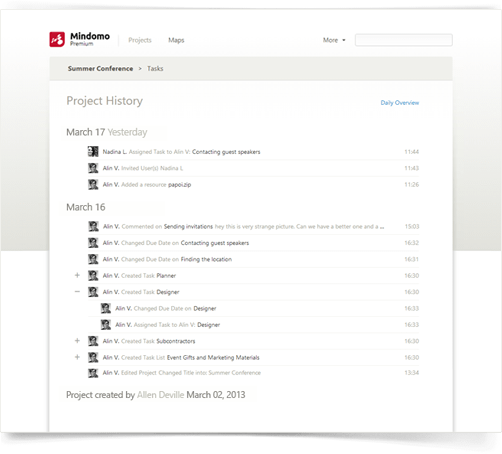Click avatar on Edited Project row

point(93,372)
